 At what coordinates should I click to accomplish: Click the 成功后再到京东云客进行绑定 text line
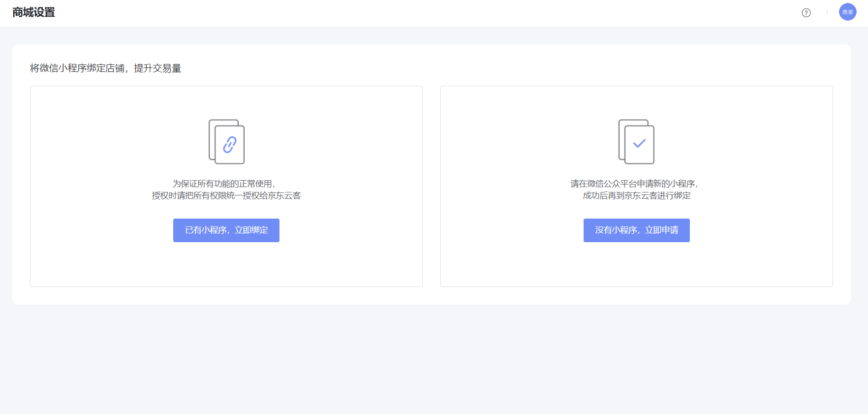click(636, 195)
